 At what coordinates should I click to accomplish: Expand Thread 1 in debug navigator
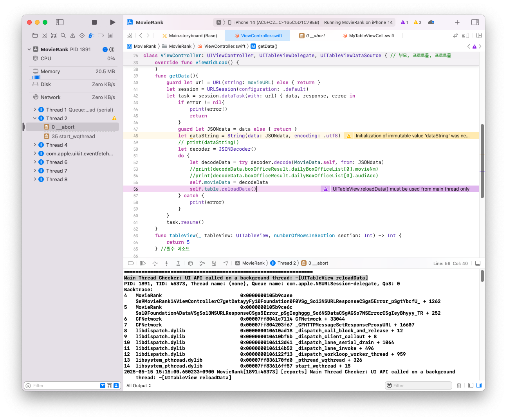click(35, 110)
